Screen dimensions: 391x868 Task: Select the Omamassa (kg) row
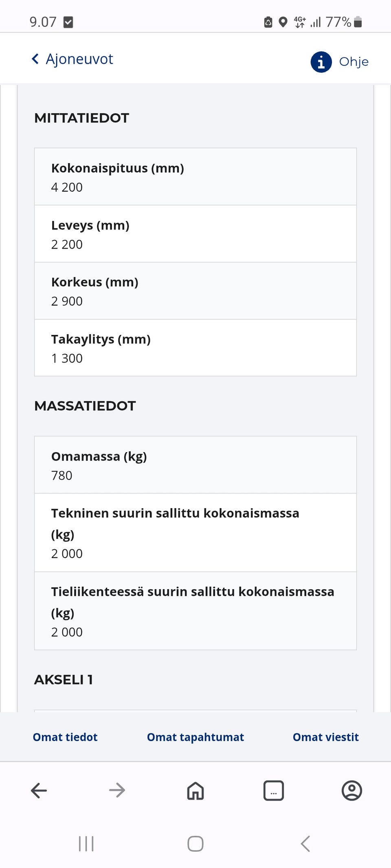pyautogui.click(x=195, y=465)
